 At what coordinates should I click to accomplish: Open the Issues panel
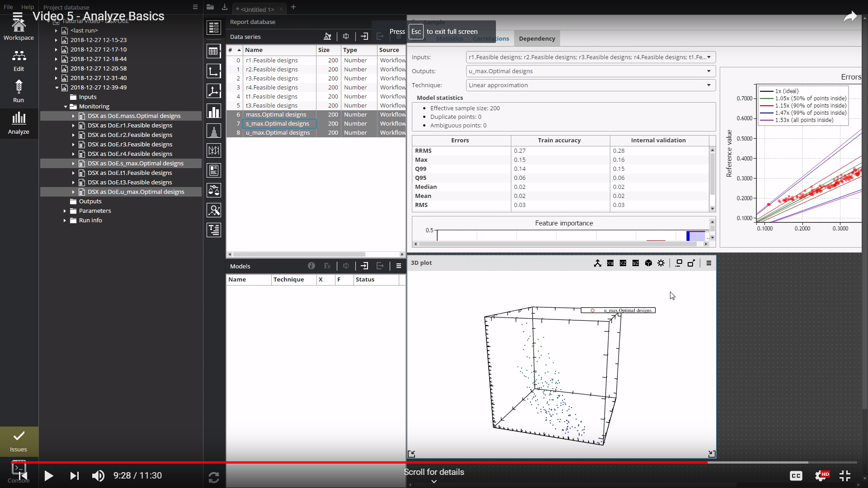(19, 441)
